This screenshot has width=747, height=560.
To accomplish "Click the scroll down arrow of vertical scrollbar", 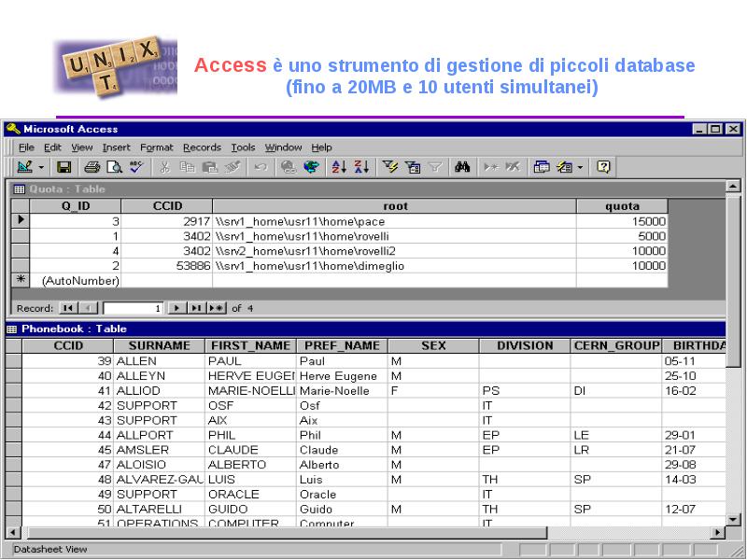I will [x=733, y=519].
